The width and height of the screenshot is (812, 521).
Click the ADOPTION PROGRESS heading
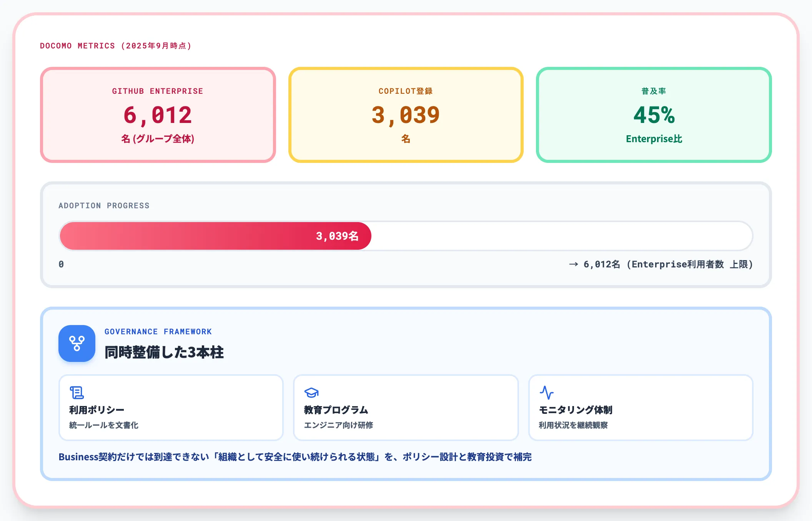(104, 206)
